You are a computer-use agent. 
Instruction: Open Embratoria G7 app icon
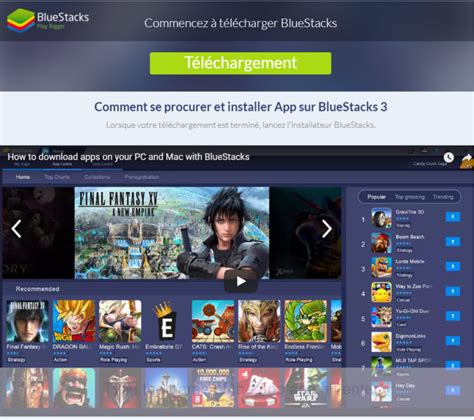point(166,321)
